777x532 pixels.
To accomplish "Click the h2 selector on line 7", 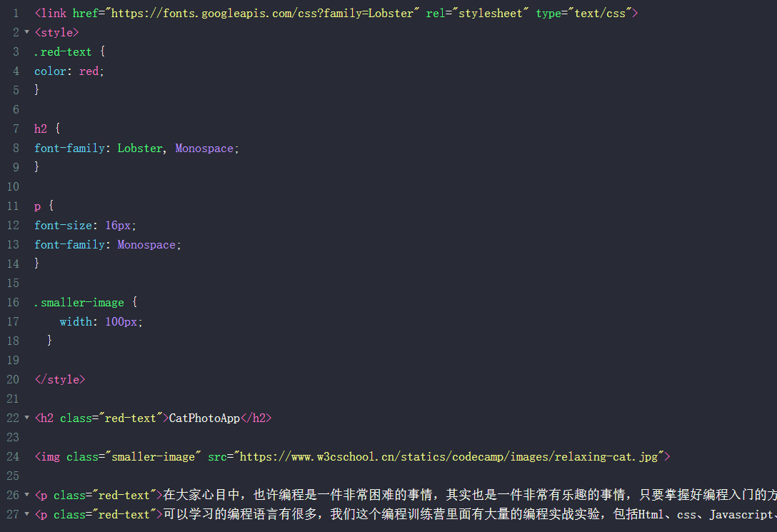I will [41, 129].
